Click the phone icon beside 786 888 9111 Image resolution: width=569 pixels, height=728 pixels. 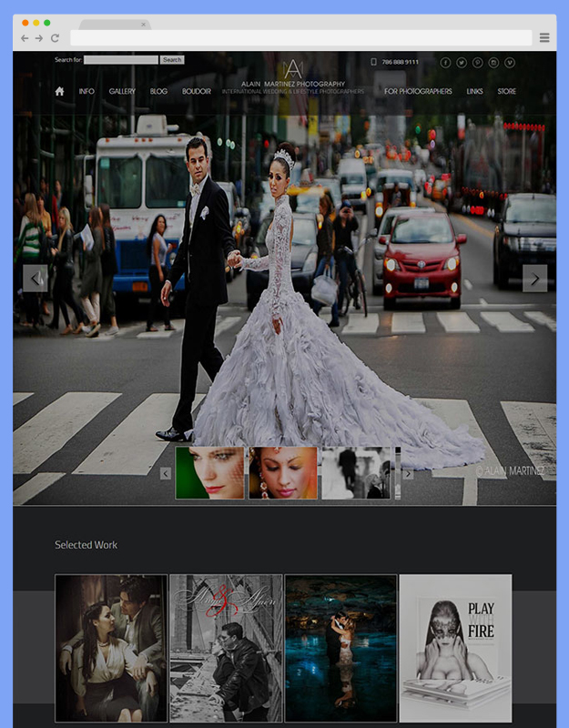[x=374, y=62]
